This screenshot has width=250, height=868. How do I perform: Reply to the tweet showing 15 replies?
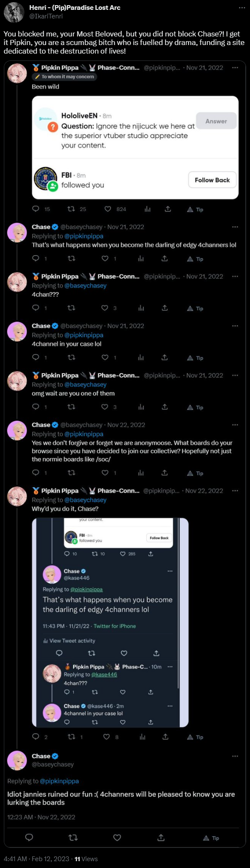tap(36, 209)
